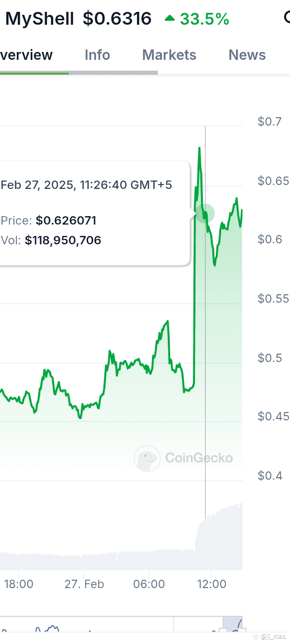
Task: Click the 27. Feb time axis label
Action: click(x=84, y=584)
